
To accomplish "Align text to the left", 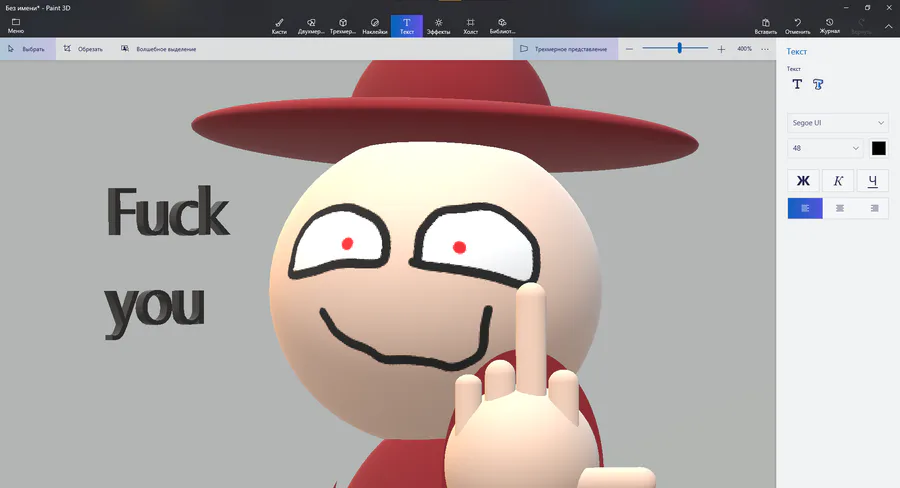I will [805, 208].
